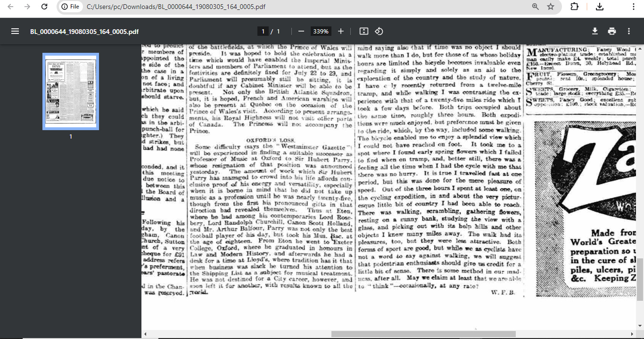Print the PDF document
Viewport: 644px width, 339px height.
(612, 31)
